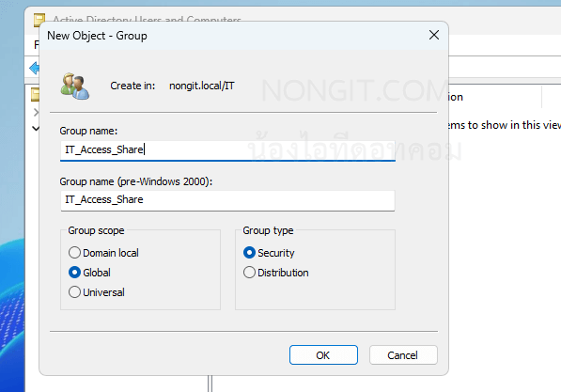Confirm group creation with OK
The width and height of the screenshot is (561, 392).
[323, 355]
